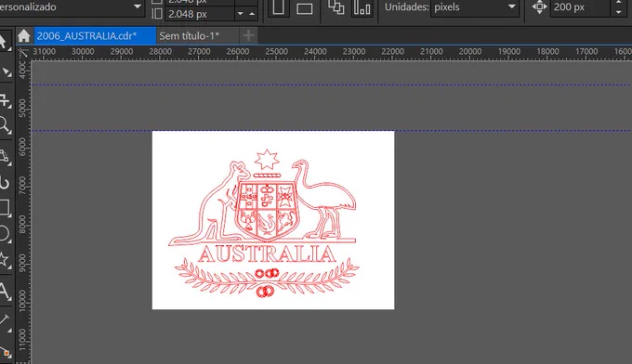Screen dimensions: 632x364
Task: Select the Connector tool
Action: coord(5,351)
